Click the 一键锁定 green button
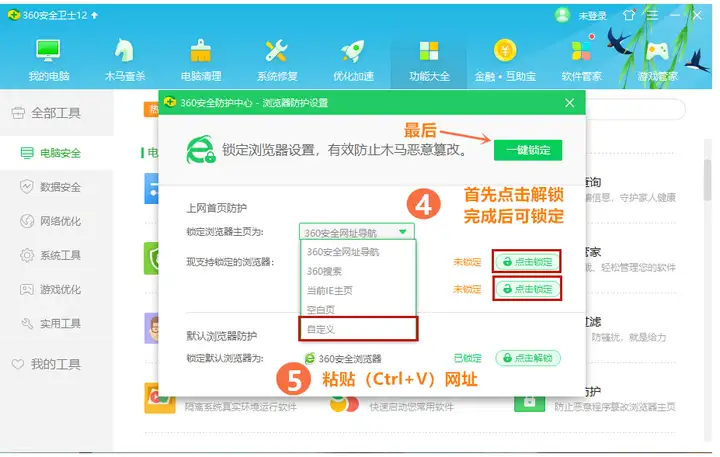Screen dimensions: 720x457 point(528,150)
